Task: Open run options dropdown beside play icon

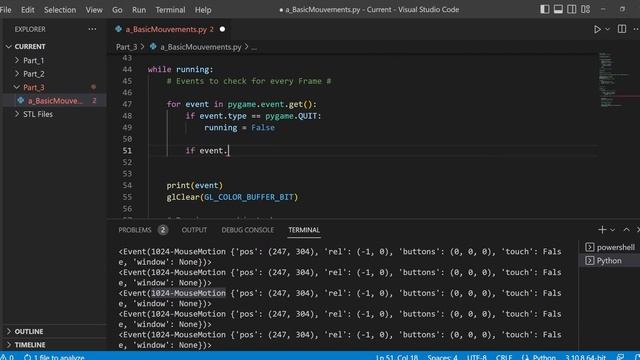Action: pyautogui.click(x=607, y=29)
